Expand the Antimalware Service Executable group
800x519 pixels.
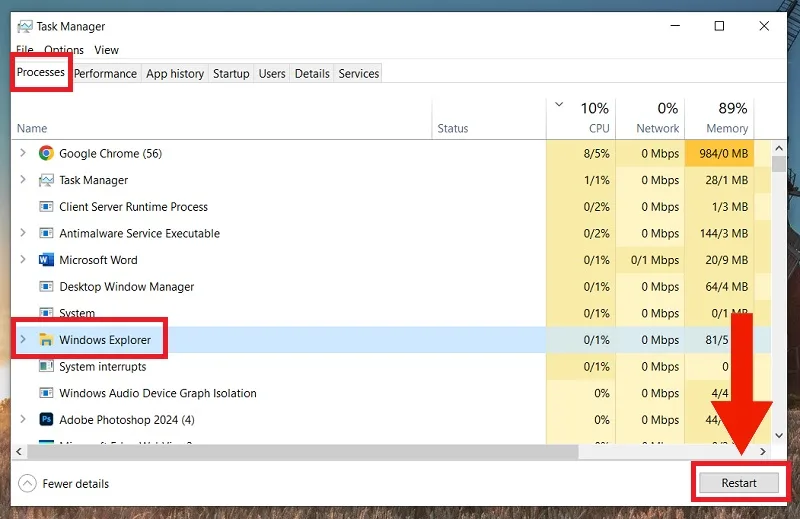(x=23, y=233)
